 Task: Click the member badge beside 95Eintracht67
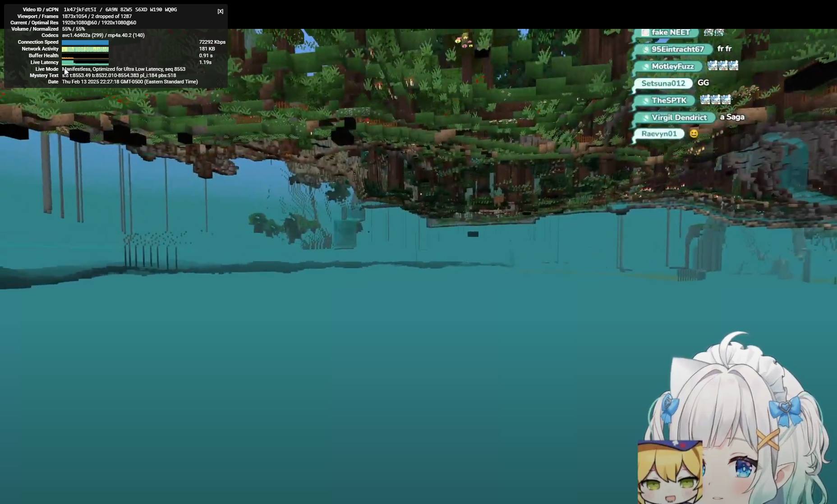click(646, 50)
